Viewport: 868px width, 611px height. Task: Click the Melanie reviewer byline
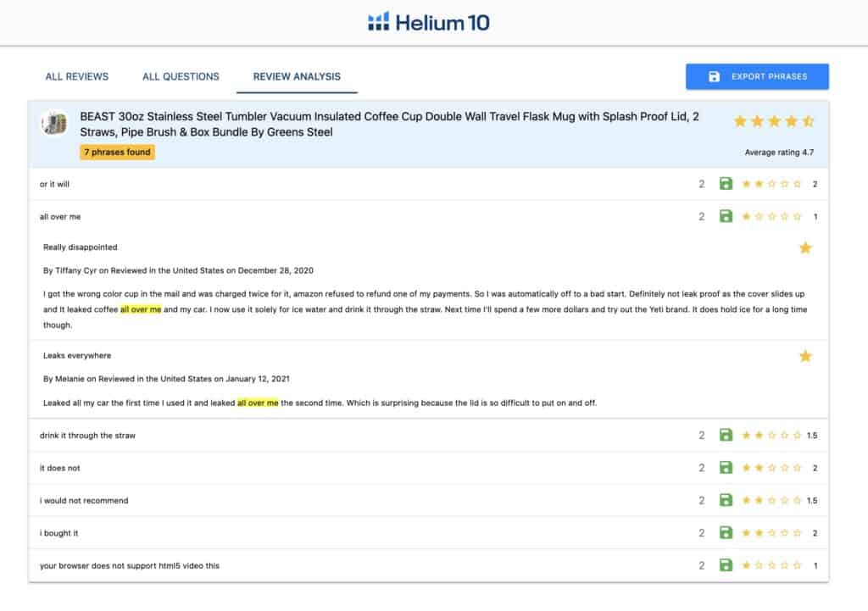tap(166, 379)
